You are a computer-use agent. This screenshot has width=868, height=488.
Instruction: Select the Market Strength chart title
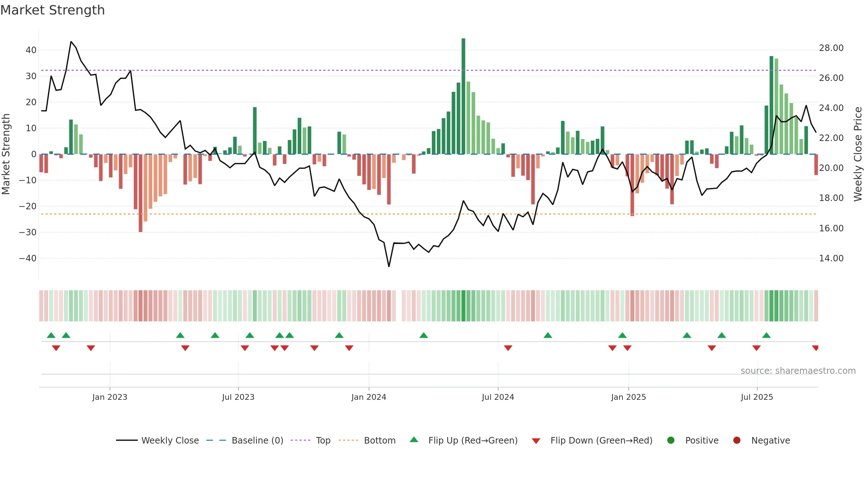52,10
